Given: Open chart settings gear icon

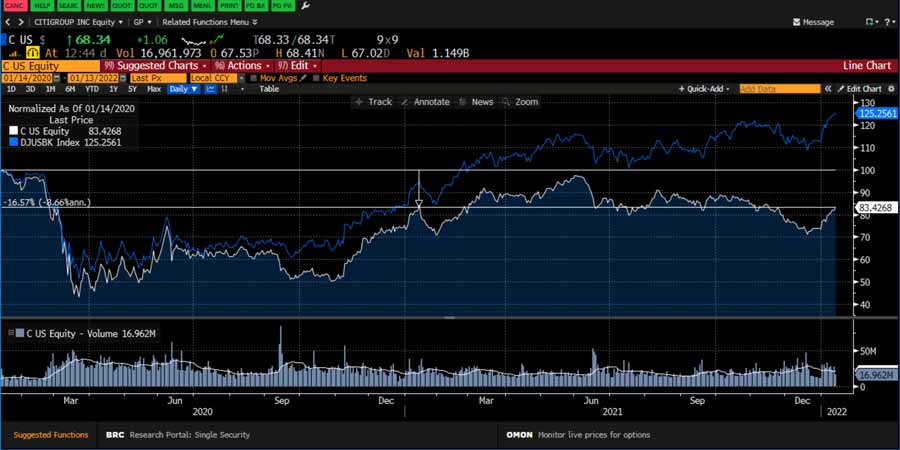Looking at the screenshot, I should [891, 89].
